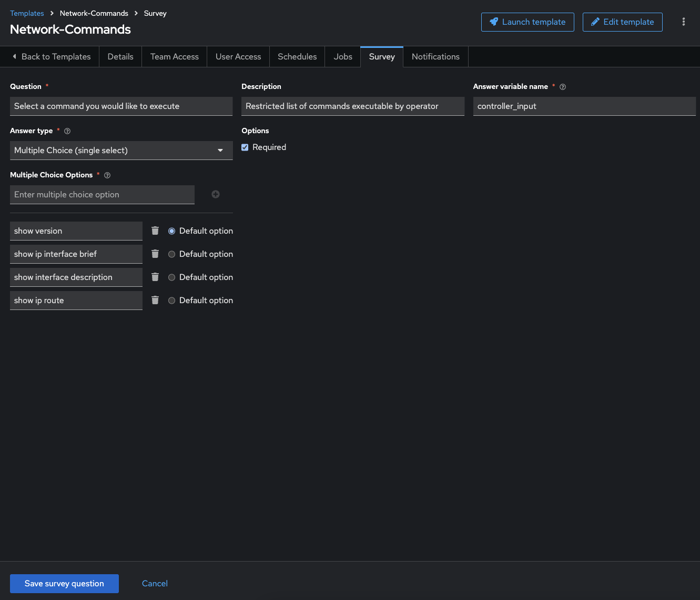Delete the 'show version' option
Viewport: 700px width, 600px height.
tap(155, 231)
